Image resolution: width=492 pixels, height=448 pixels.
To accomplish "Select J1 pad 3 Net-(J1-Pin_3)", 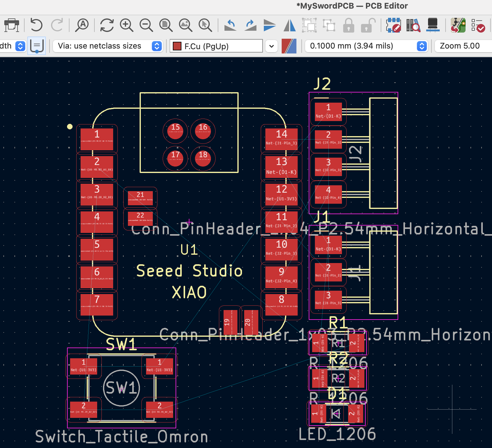I will tap(328, 300).
